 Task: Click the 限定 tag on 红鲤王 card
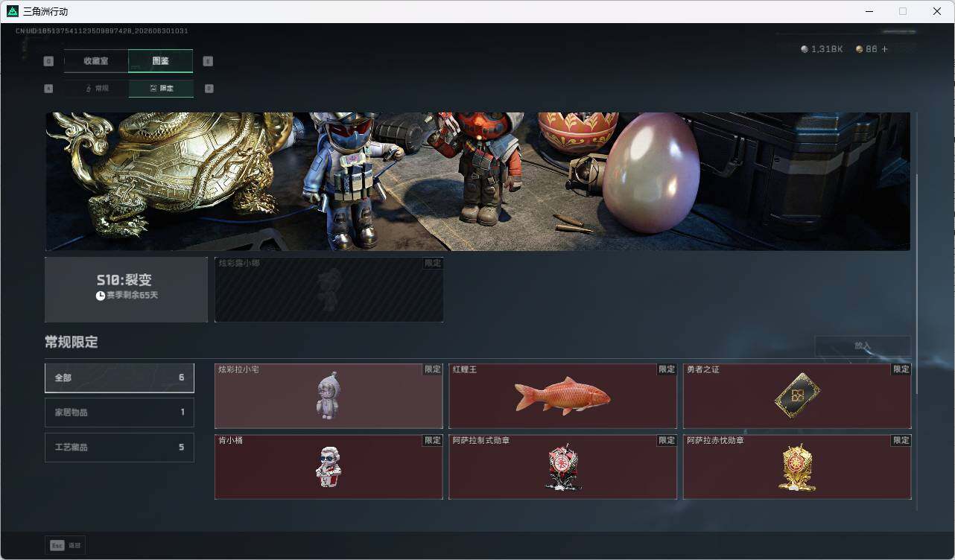[x=667, y=369]
